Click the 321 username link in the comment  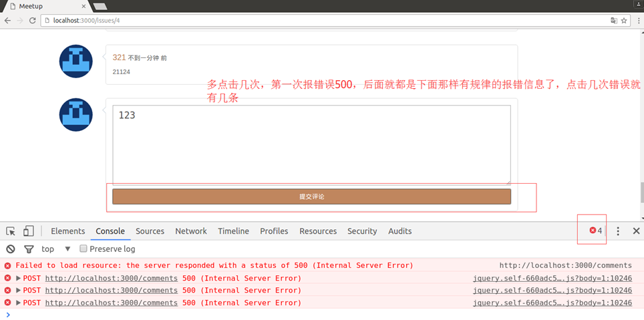(119, 57)
